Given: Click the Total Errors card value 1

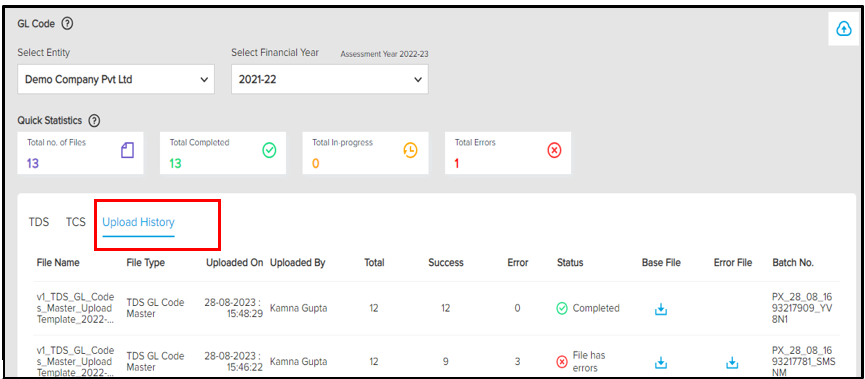Looking at the screenshot, I should coord(457,164).
